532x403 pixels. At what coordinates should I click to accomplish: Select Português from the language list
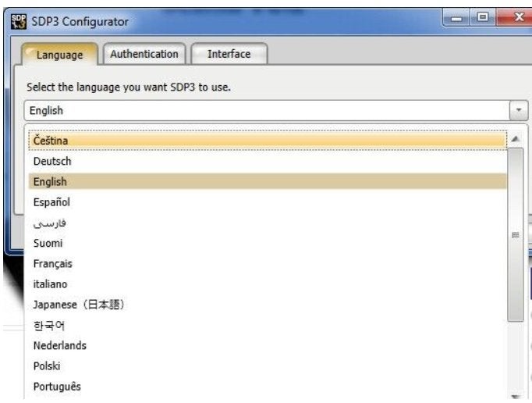(268, 387)
